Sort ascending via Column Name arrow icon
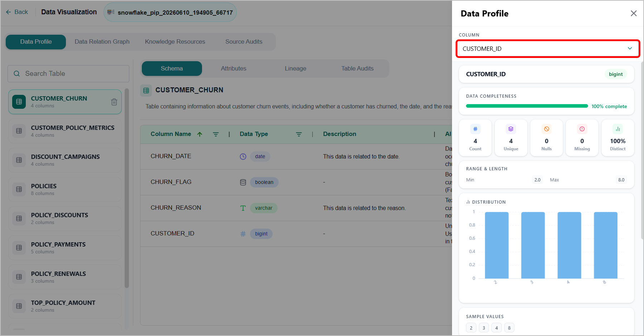 200,134
